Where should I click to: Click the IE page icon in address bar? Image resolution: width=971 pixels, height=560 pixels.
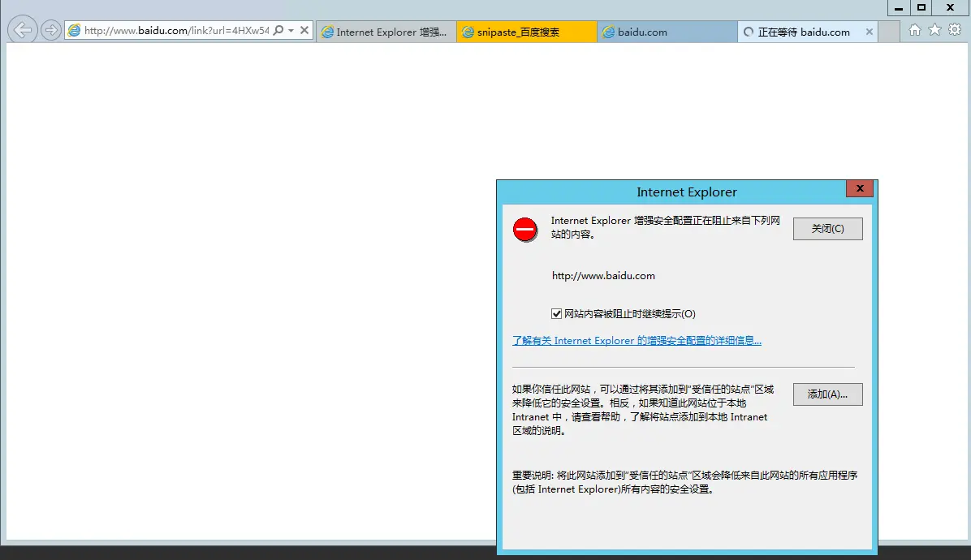click(75, 30)
